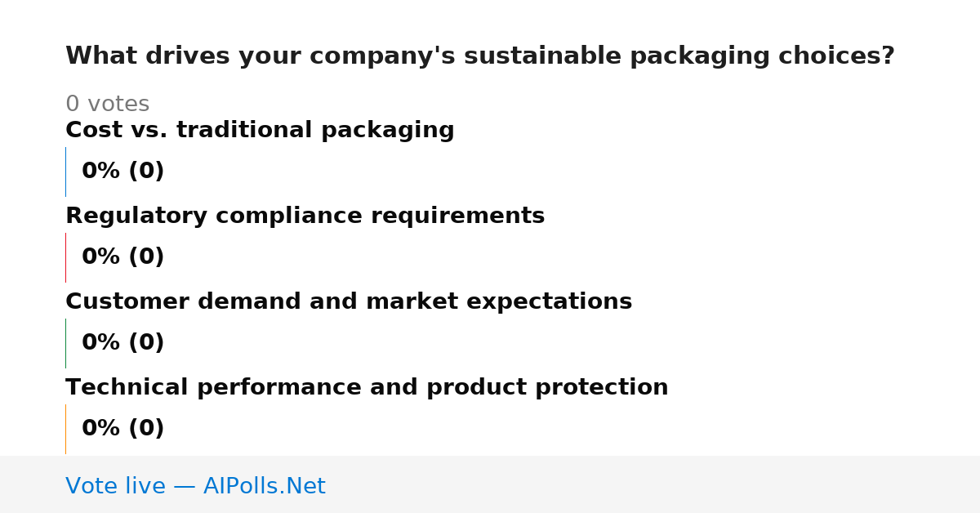Select Technical performance and product protection option

(367, 388)
